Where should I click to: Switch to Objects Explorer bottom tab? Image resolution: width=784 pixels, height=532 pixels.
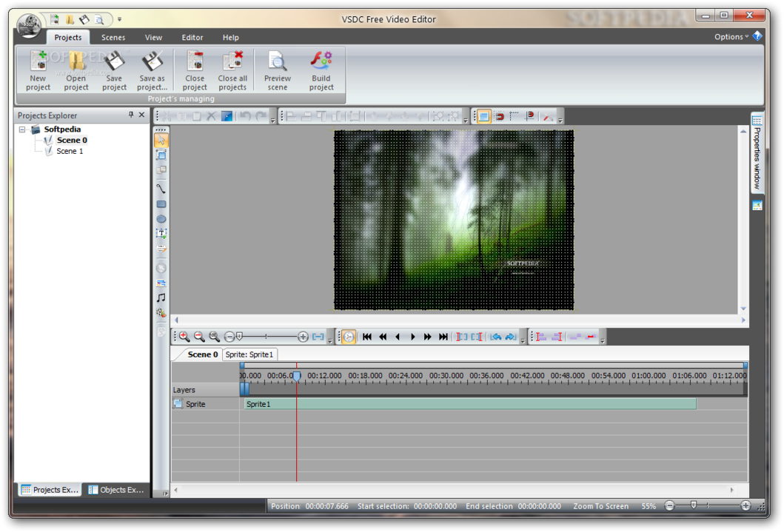[116, 490]
